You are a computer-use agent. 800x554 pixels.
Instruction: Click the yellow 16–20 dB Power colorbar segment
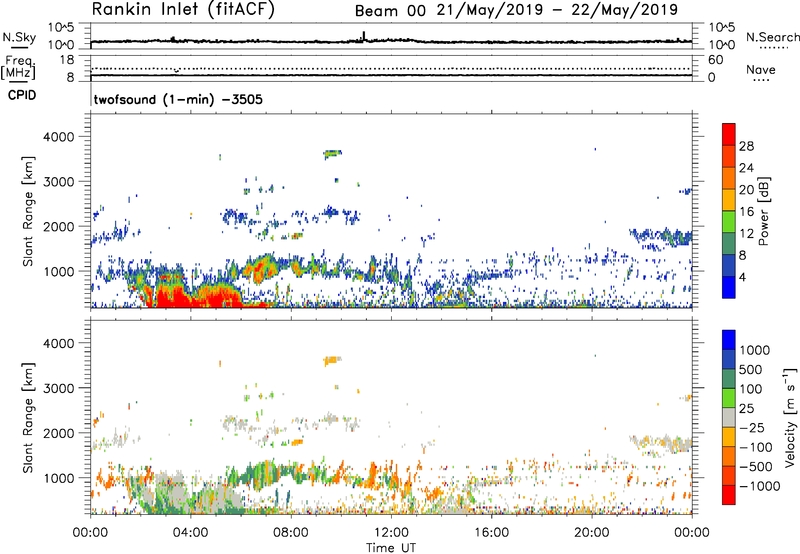(729, 200)
